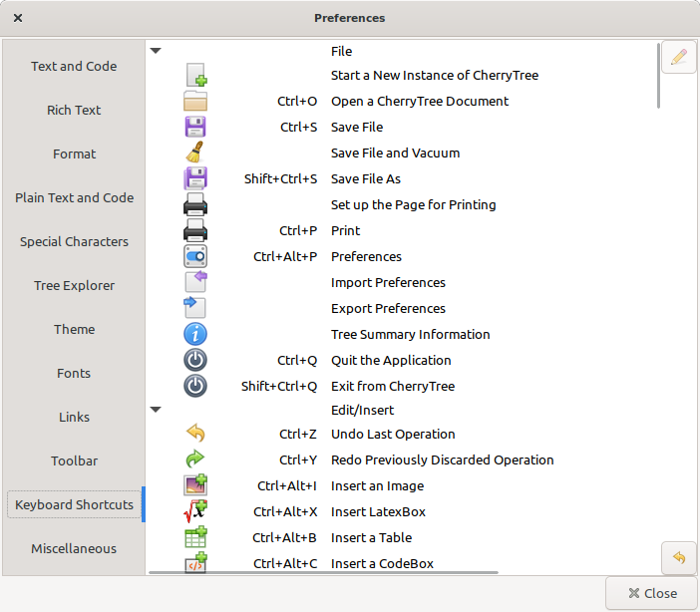Image resolution: width=700 pixels, height=612 pixels.
Task: Switch to the Theme tab
Action: coord(74,329)
